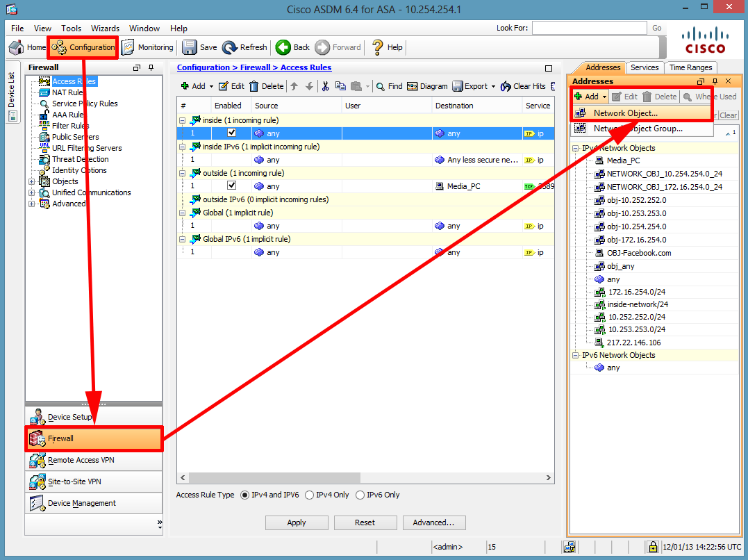Find access rules with Find tool
748x560 pixels.
389,86
